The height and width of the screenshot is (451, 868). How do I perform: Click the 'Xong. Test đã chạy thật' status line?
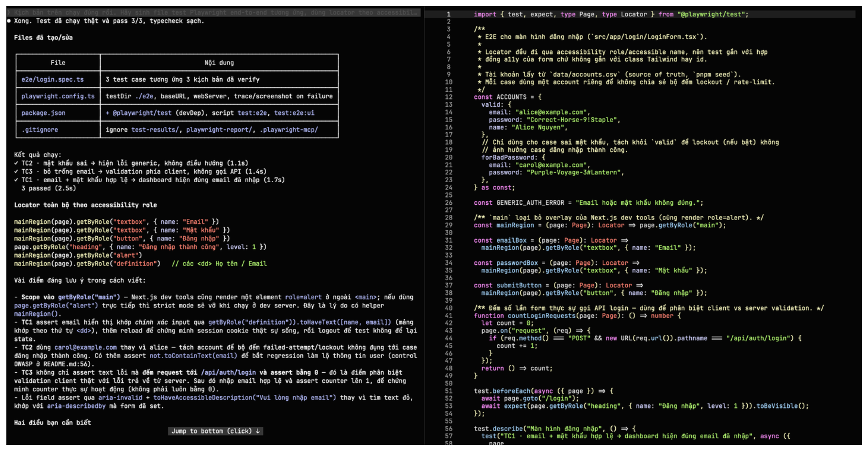pos(109,21)
